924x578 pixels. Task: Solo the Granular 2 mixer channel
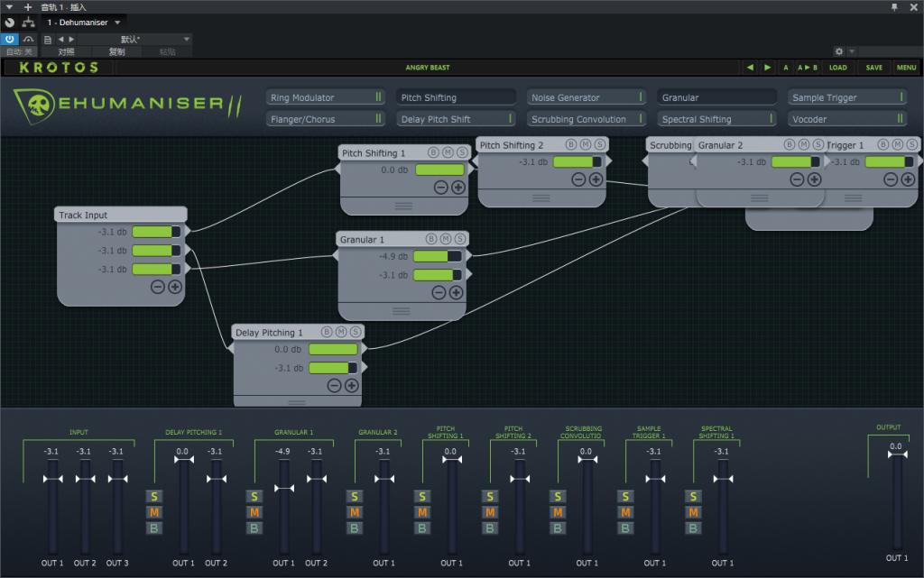354,497
